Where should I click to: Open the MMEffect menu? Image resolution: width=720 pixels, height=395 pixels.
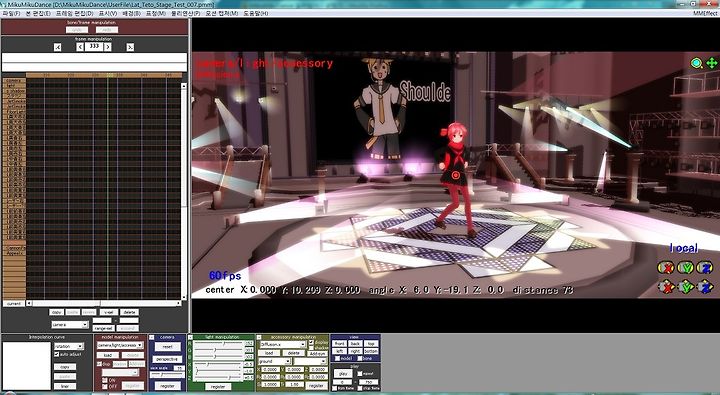(706, 13)
